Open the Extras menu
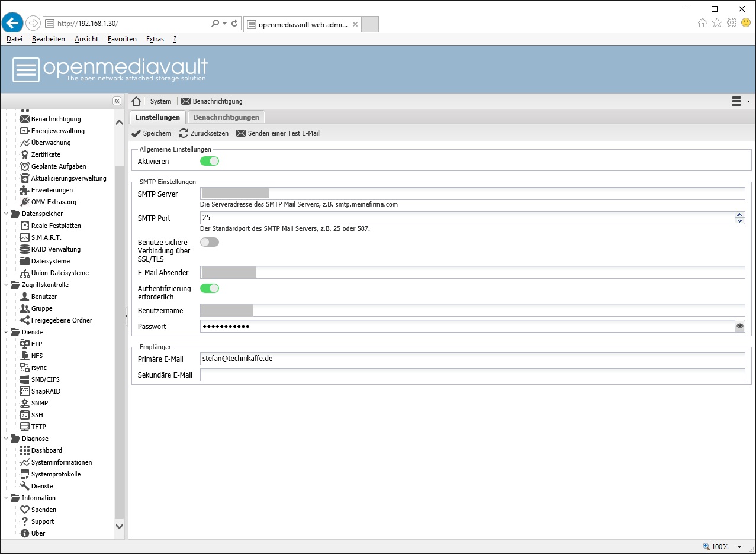Image resolution: width=756 pixels, height=554 pixels. [155, 39]
